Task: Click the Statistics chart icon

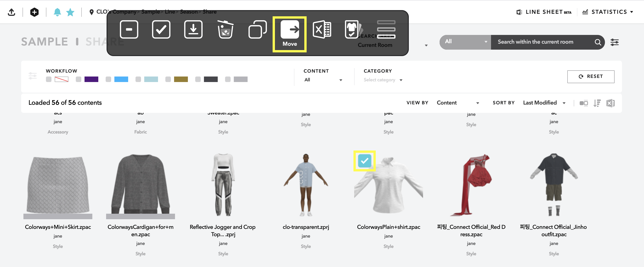Action: (x=585, y=12)
